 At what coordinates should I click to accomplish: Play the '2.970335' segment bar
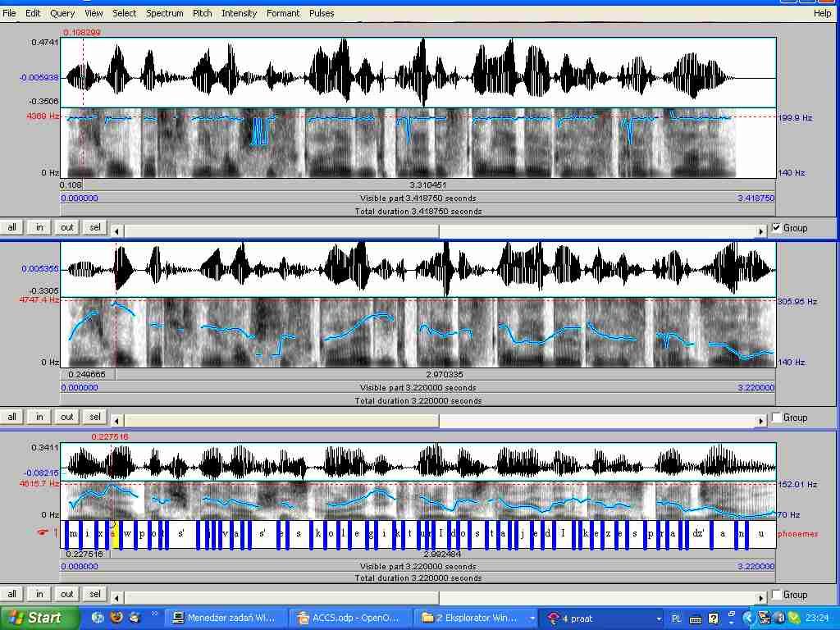[x=445, y=374]
